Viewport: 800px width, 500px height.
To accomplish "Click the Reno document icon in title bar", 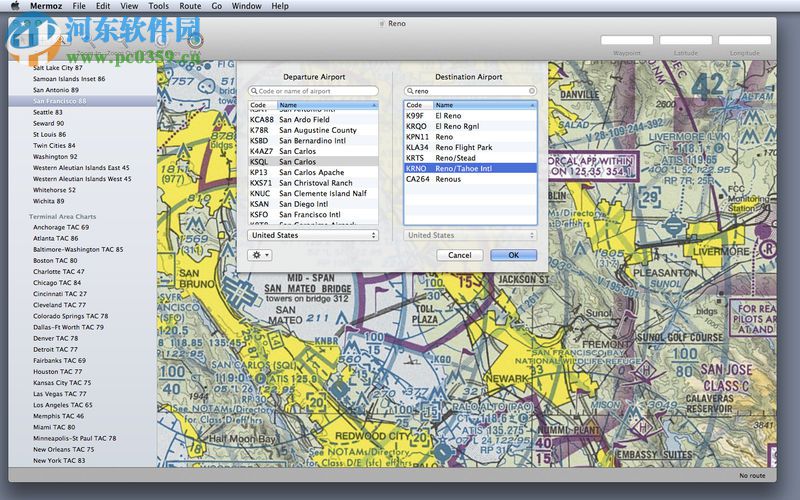I will pyautogui.click(x=383, y=21).
